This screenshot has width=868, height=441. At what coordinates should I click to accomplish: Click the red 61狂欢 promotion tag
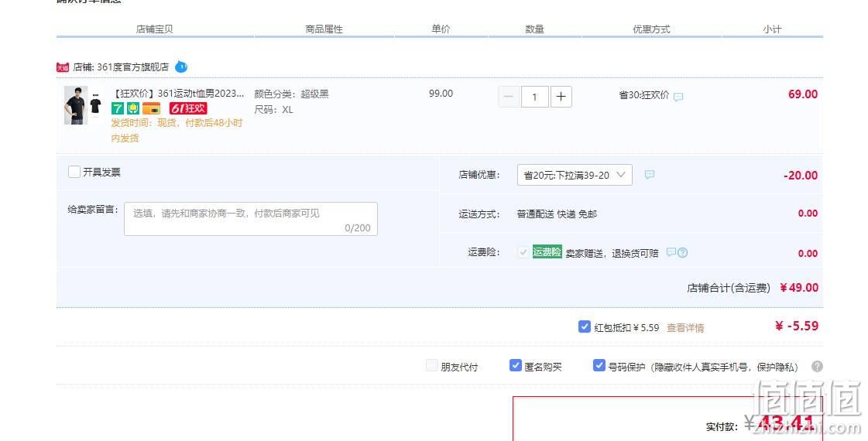click(x=188, y=108)
